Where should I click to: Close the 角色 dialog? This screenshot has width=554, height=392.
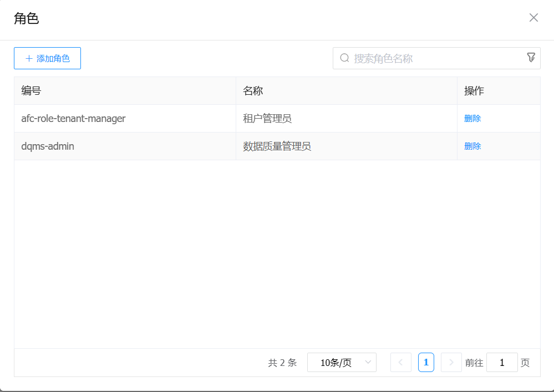pyautogui.click(x=533, y=18)
